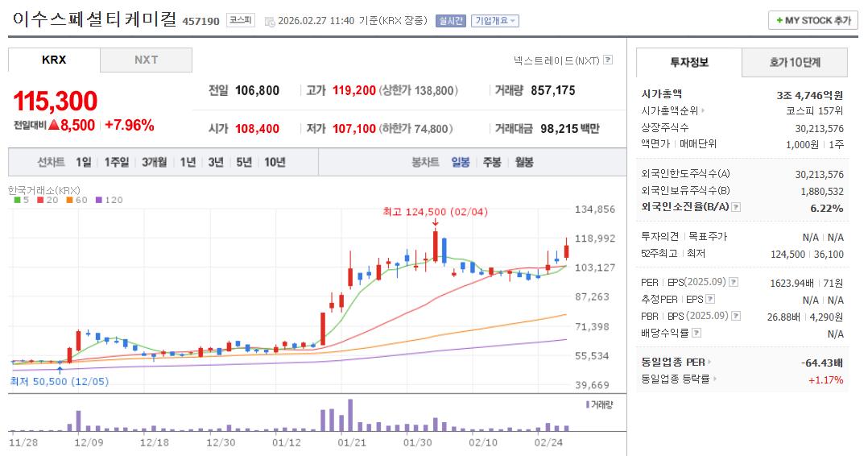Show 10년 line chart

point(275,163)
